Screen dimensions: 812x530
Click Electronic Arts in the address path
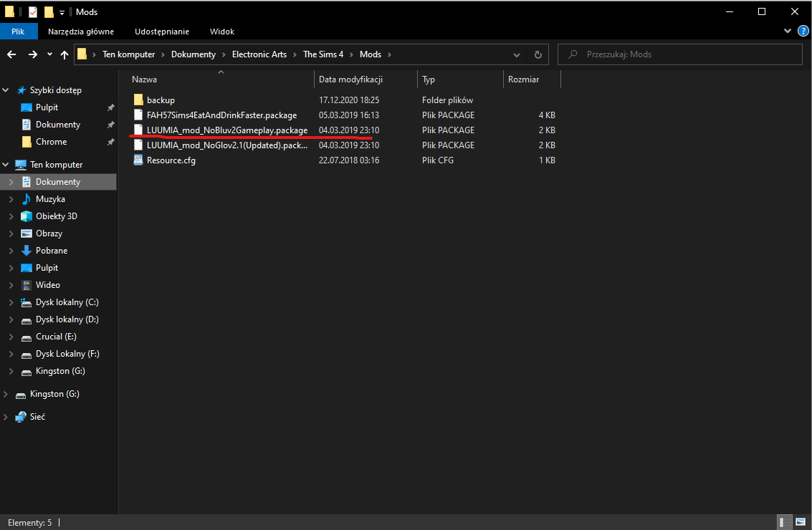(259, 54)
